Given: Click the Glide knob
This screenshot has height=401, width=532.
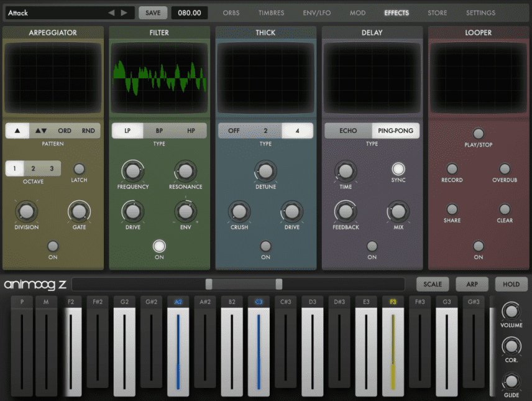Looking at the screenshot, I should 511,381.
